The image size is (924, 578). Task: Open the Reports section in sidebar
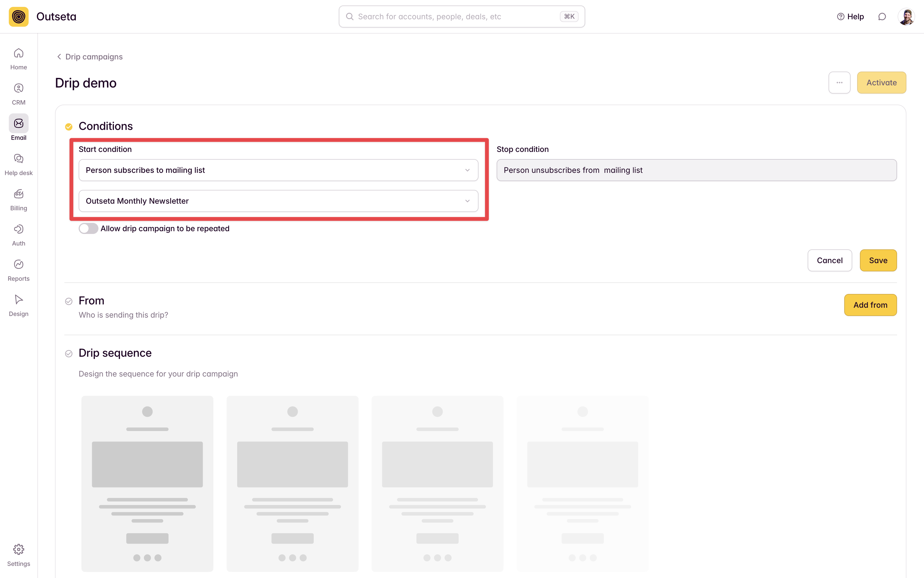[18, 270]
